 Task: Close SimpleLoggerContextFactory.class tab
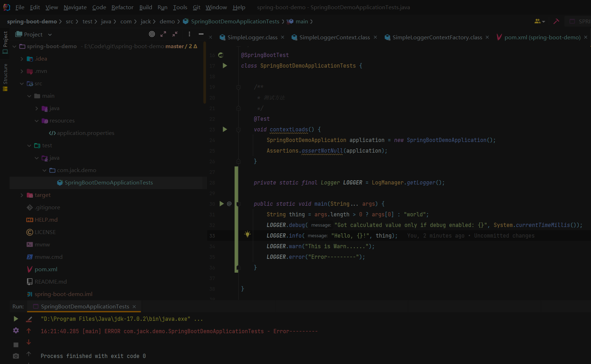tap(487, 37)
